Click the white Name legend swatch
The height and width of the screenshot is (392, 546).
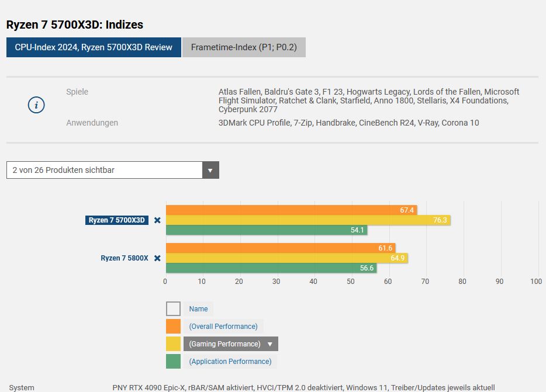click(174, 309)
